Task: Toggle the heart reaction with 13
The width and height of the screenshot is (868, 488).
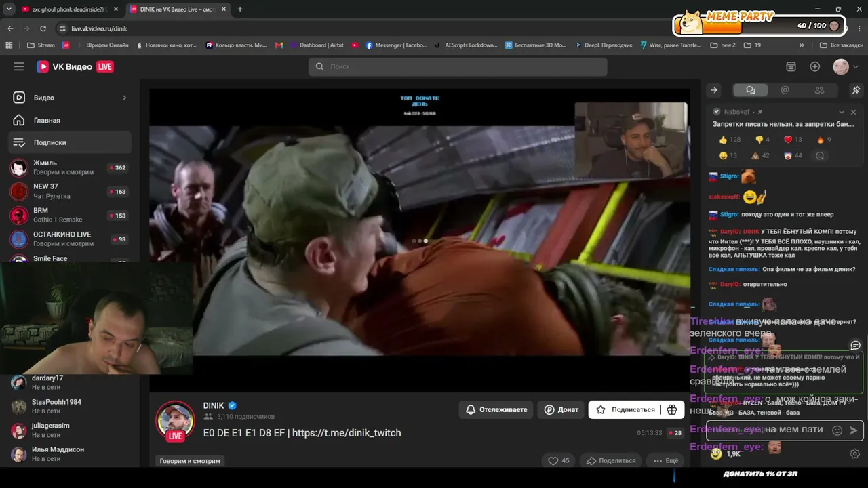Action: (x=793, y=140)
